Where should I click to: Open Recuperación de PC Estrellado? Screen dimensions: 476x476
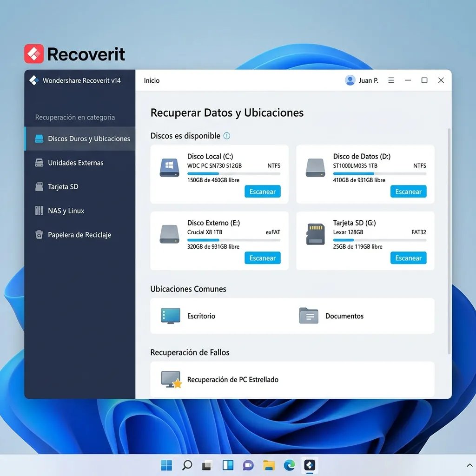[x=292, y=379]
